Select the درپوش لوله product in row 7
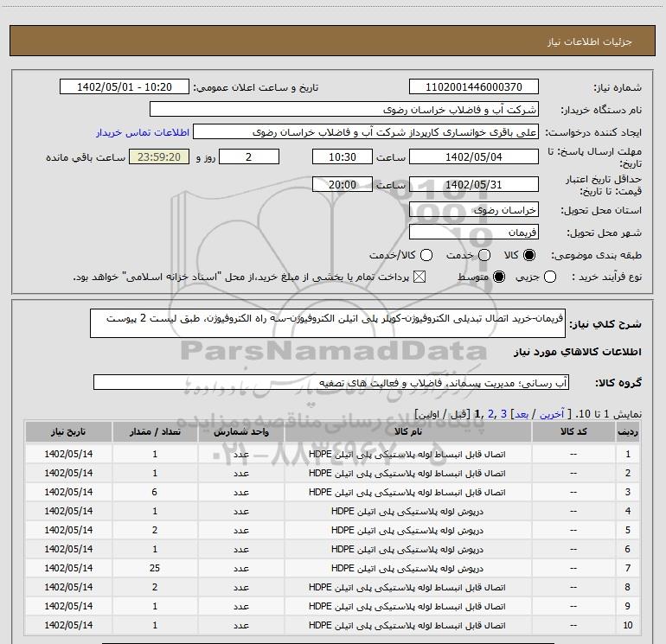This screenshot has width=666, height=644. (x=407, y=568)
